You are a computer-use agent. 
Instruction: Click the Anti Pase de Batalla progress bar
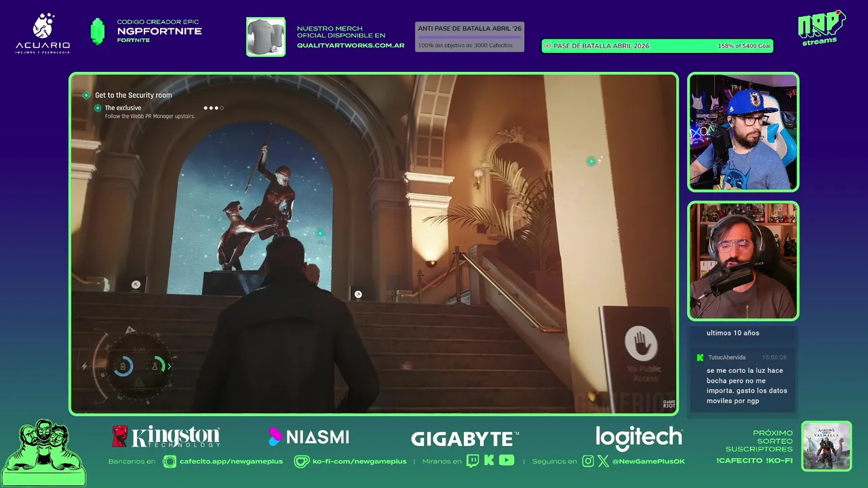pos(469,37)
